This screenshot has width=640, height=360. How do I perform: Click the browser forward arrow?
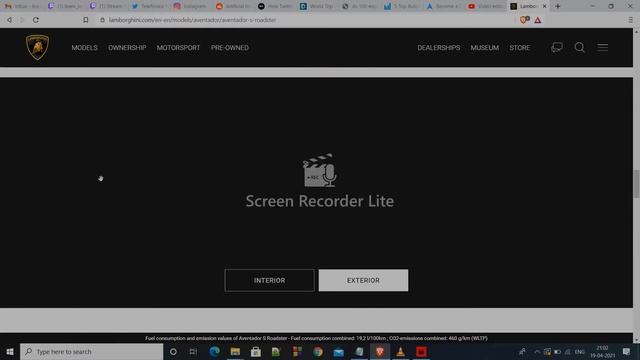click(x=22, y=20)
